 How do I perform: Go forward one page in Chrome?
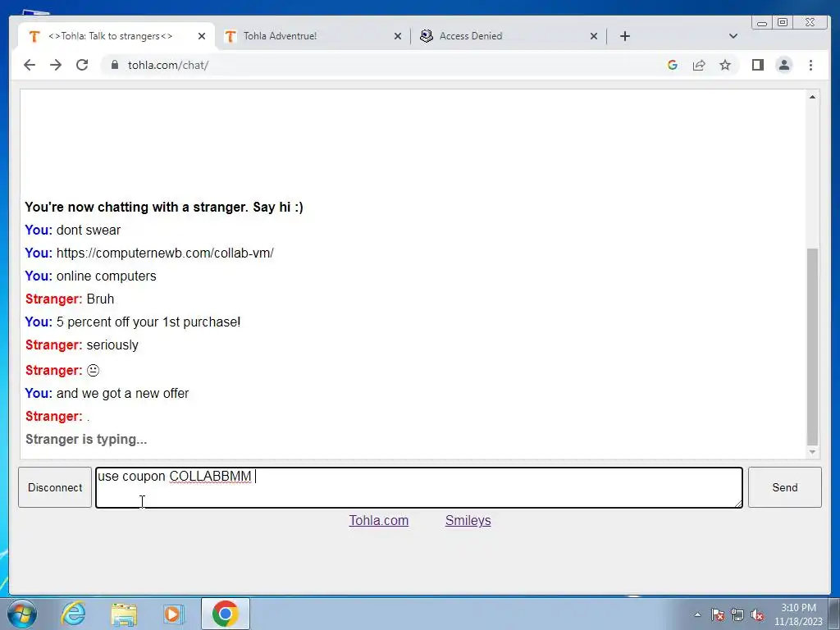pyautogui.click(x=56, y=65)
